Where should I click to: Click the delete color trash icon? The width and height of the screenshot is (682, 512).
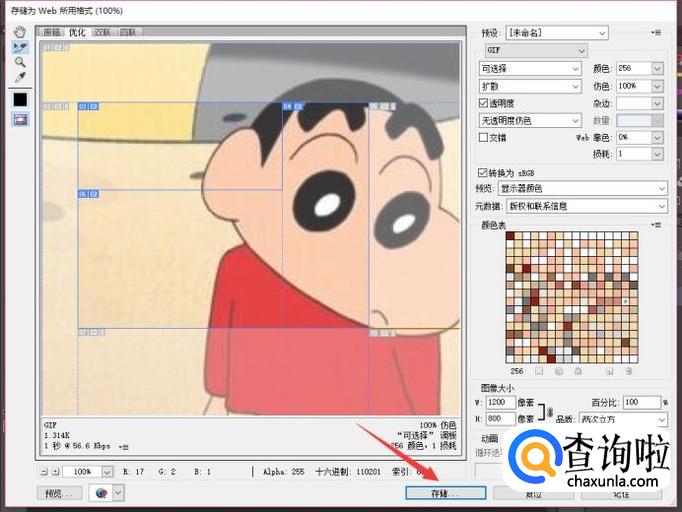(629, 371)
